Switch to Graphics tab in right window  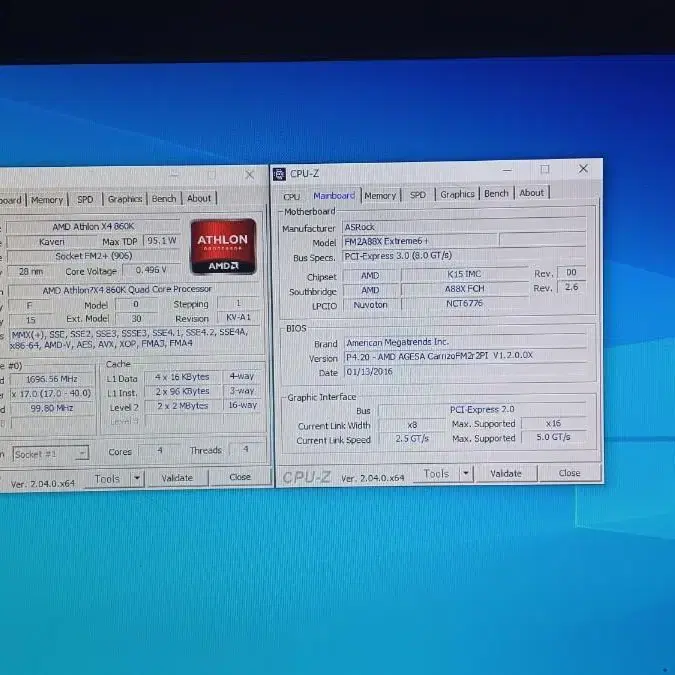tap(457, 194)
